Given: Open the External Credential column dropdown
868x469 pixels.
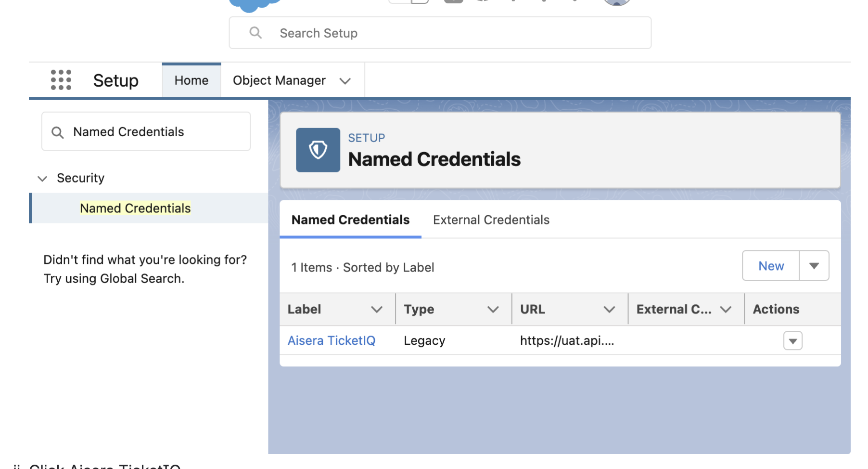Looking at the screenshot, I should 727,309.
